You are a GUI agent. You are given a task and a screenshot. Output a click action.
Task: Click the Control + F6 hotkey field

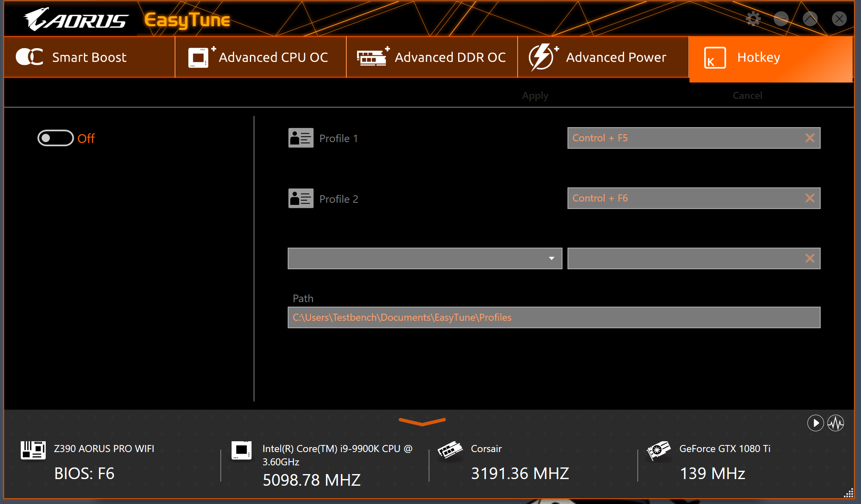[693, 198]
